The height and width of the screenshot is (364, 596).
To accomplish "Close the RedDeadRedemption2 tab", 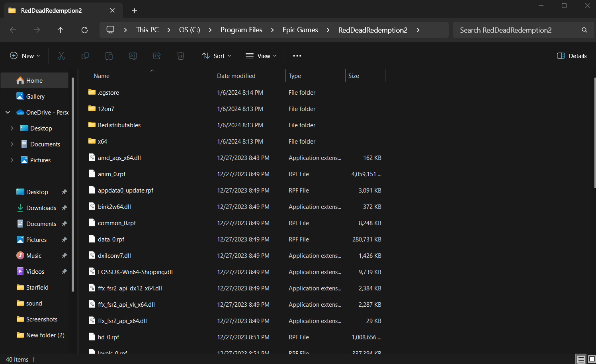I will tap(112, 11).
